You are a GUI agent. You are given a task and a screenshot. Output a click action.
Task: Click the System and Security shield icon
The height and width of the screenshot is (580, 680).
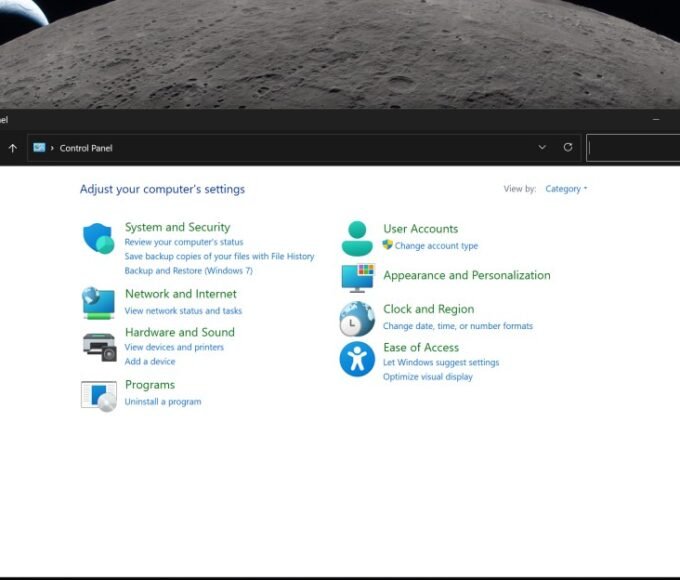pyautogui.click(x=98, y=239)
